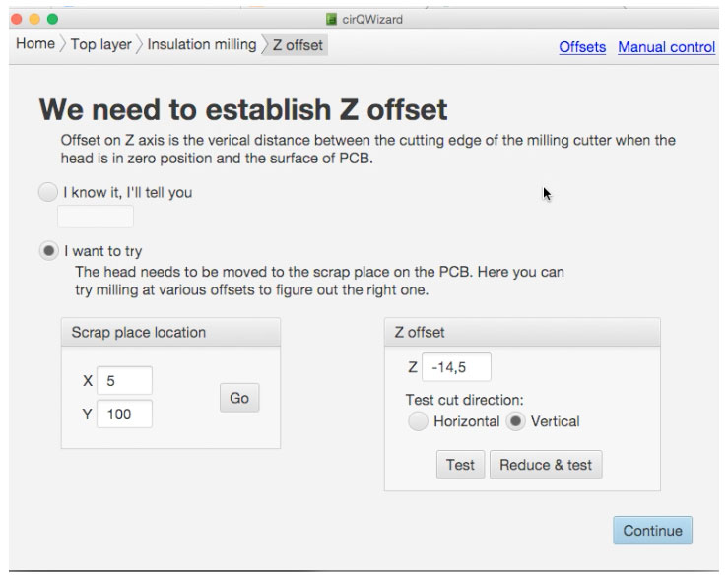Focus the scrap place X field
The height and width of the screenshot is (575, 728).
click(124, 381)
